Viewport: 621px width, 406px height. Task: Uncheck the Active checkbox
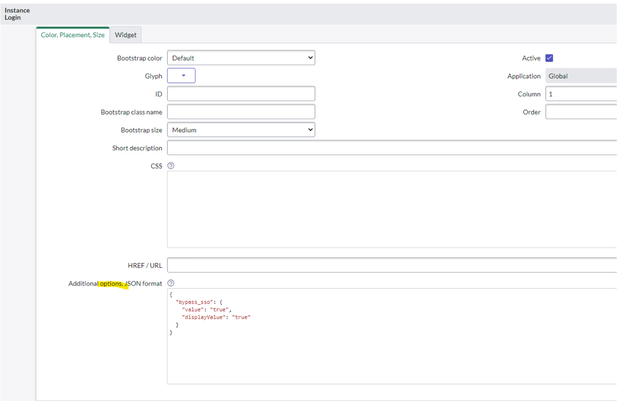pos(549,58)
